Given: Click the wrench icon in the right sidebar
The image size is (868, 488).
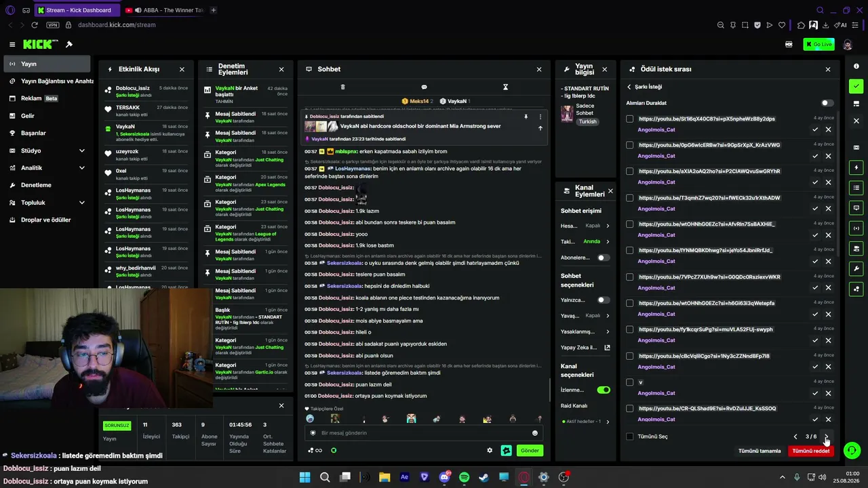Looking at the screenshot, I should click(856, 269).
